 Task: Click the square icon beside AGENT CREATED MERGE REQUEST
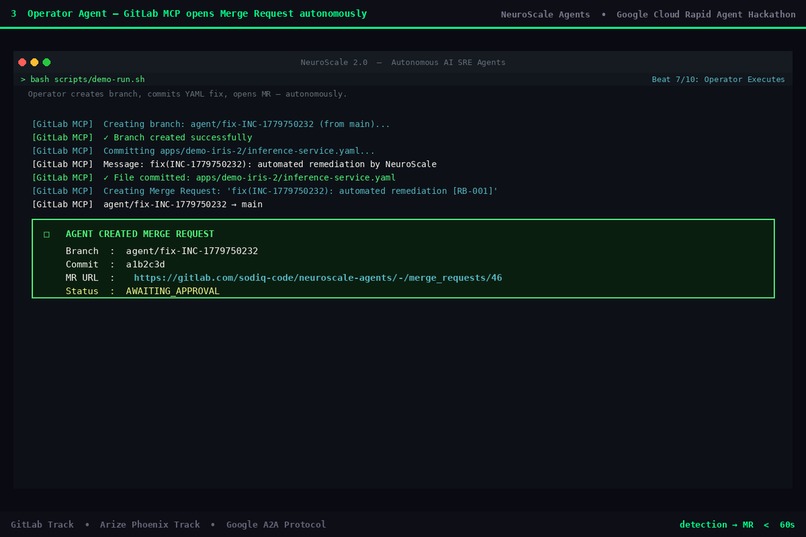(x=47, y=234)
